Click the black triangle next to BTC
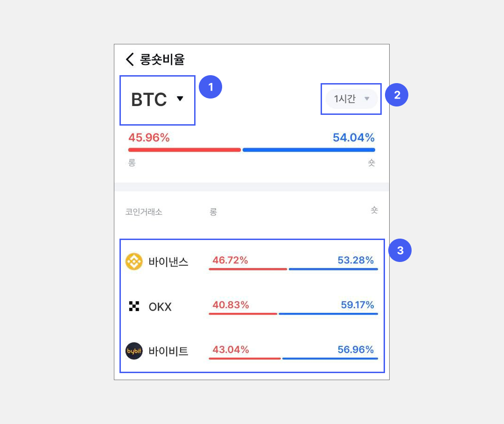The height and width of the screenshot is (424, 504). [180, 99]
